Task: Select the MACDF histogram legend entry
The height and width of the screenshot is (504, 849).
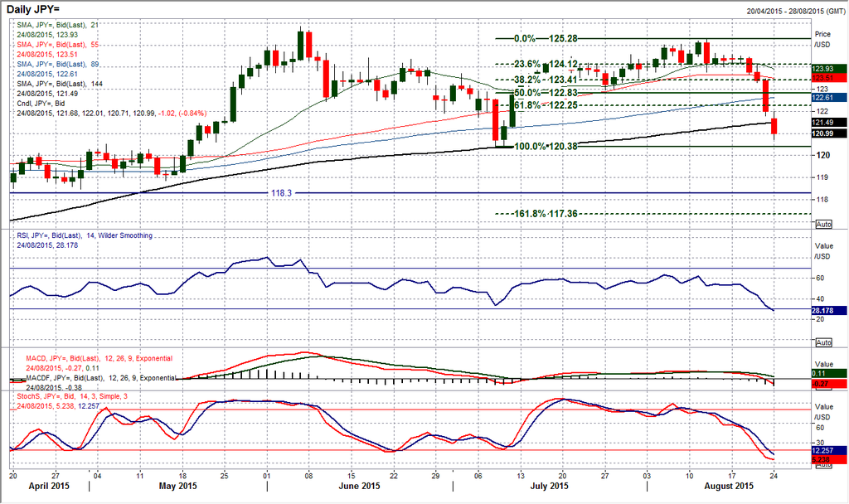Action: (101, 378)
